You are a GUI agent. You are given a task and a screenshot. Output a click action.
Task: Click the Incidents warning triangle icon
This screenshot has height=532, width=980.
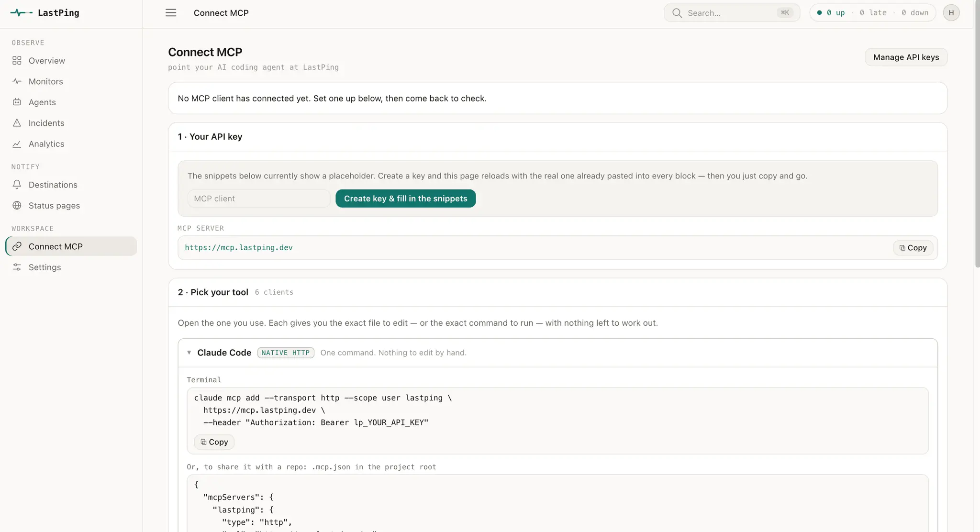click(17, 123)
